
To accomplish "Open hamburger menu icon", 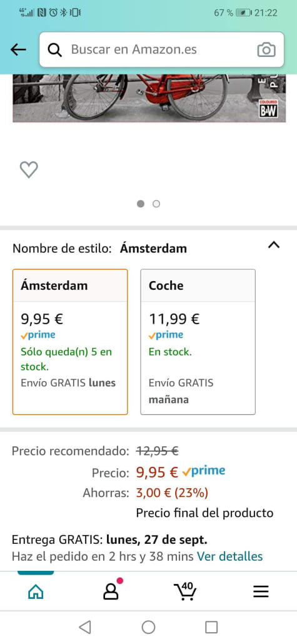I will [x=261, y=591].
